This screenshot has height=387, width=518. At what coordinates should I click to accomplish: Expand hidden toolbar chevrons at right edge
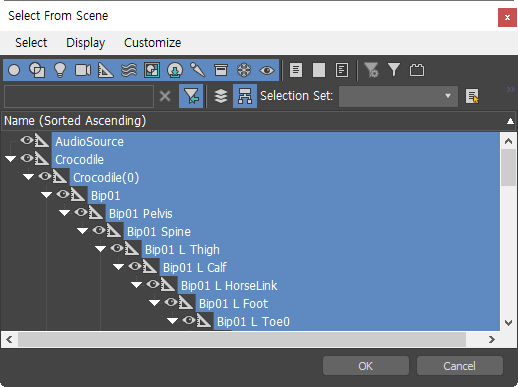tap(510, 89)
